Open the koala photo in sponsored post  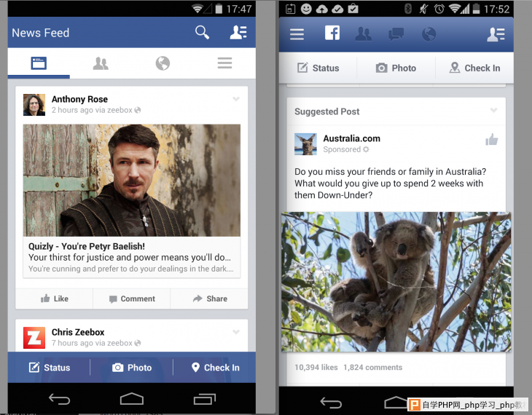(x=396, y=282)
